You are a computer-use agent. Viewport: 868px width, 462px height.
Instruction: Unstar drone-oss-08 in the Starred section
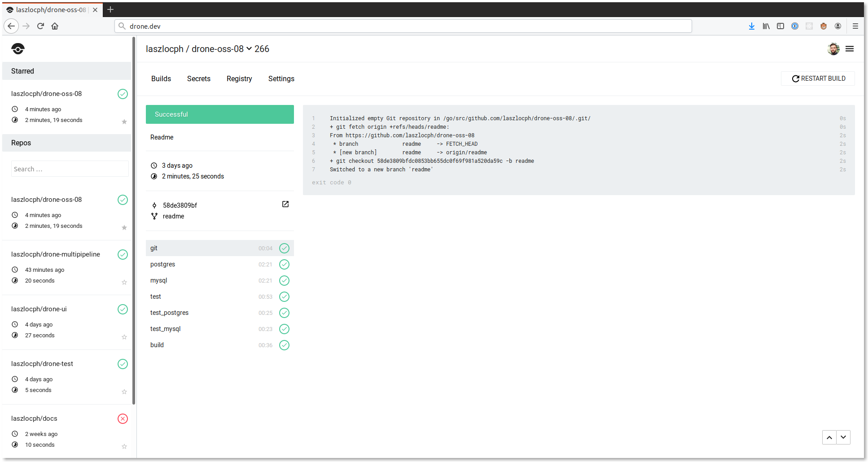tap(124, 122)
